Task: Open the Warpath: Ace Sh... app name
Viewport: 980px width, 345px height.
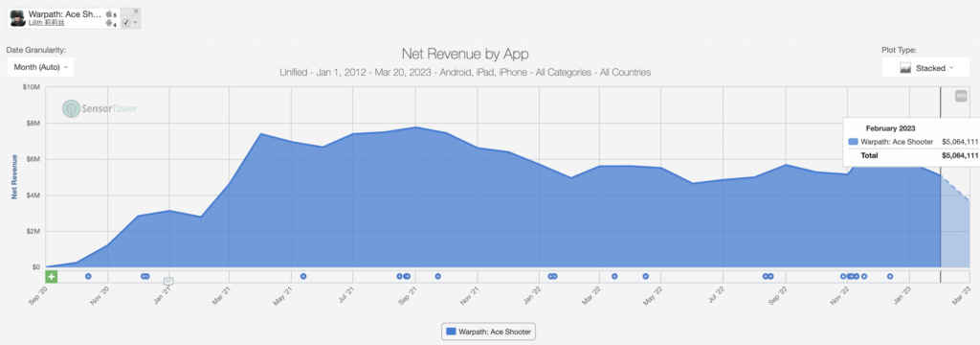Action: tap(65, 13)
